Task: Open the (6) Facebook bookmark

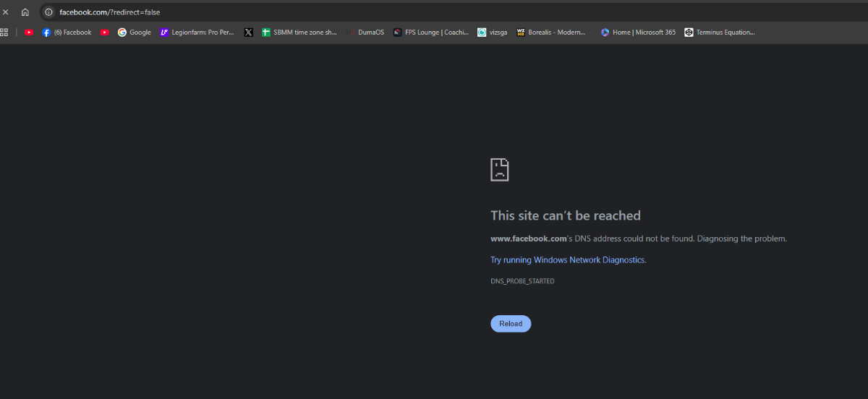Action: pyautogui.click(x=67, y=33)
